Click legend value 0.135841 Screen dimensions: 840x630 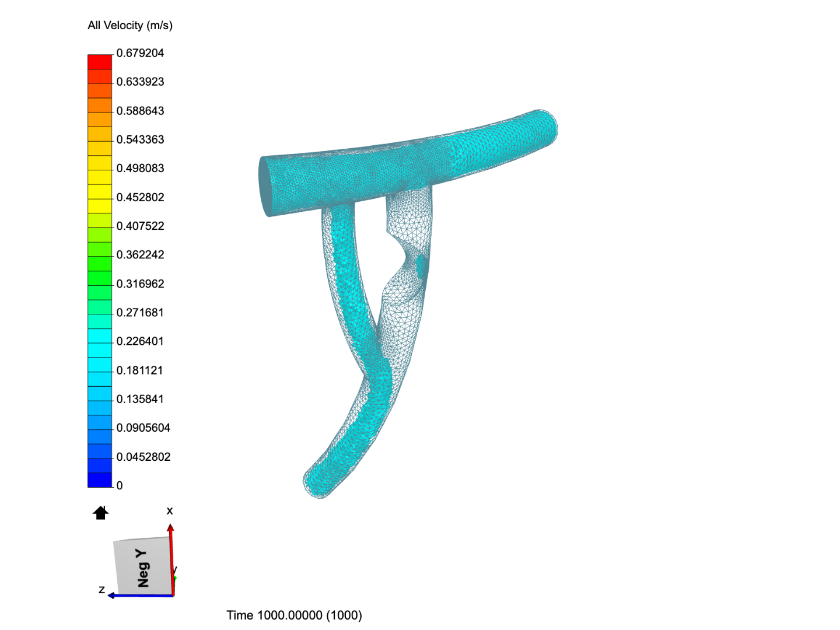pyautogui.click(x=140, y=399)
